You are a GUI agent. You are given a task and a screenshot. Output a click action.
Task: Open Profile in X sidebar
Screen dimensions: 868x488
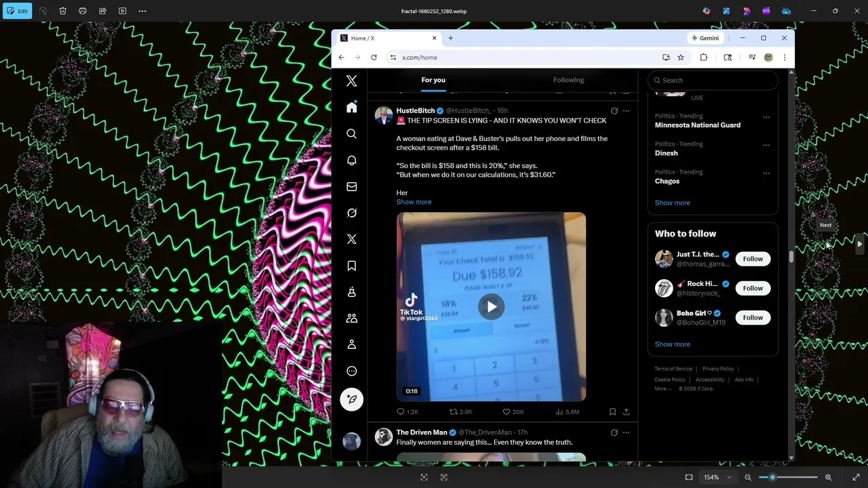coord(351,344)
